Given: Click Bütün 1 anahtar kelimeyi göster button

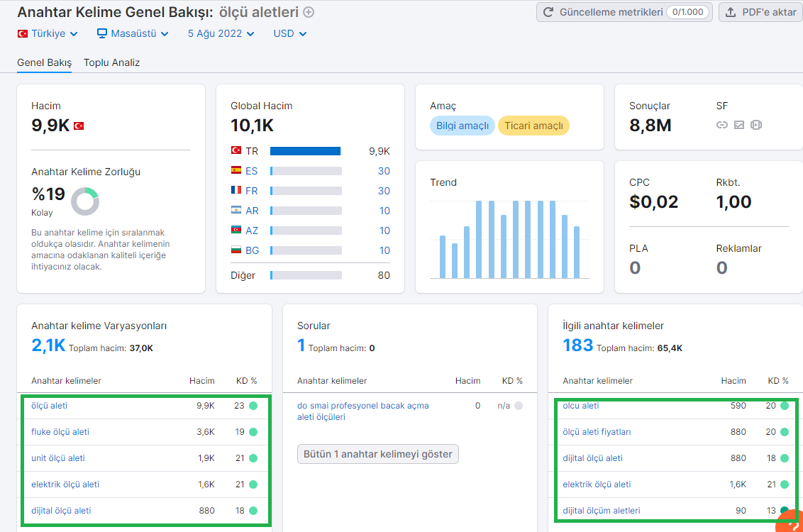Looking at the screenshot, I should tap(378, 454).
